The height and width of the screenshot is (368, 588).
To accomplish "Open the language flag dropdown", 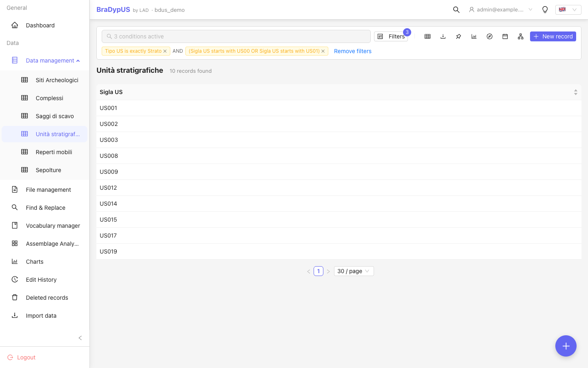I will pos(568,9).
